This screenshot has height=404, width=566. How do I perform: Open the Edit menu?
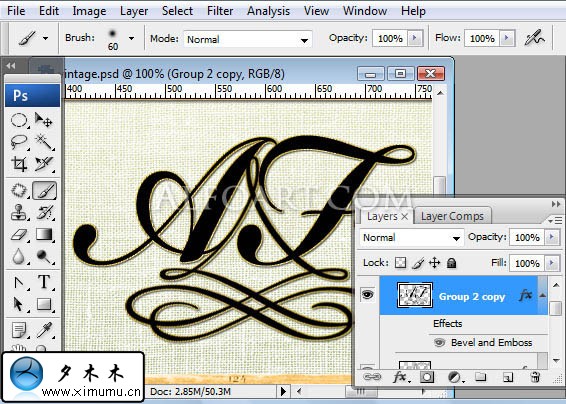click(49, 11)
